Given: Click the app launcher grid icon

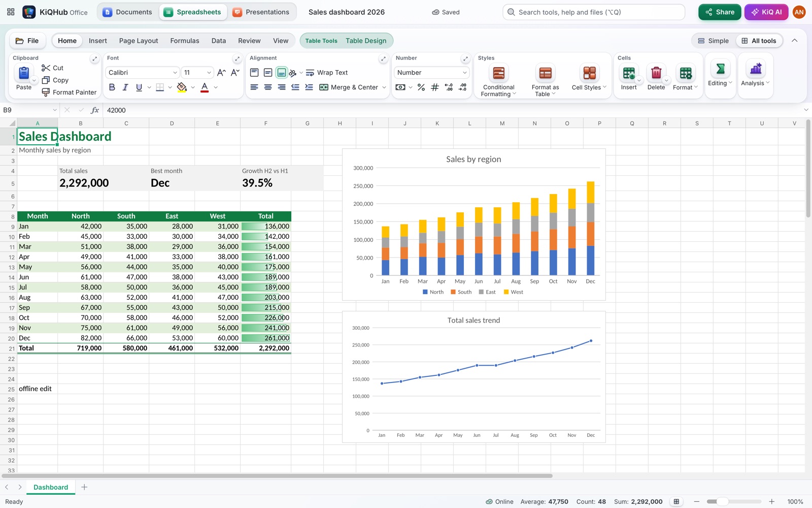Looking at the screenshot, I should [11, 12].
